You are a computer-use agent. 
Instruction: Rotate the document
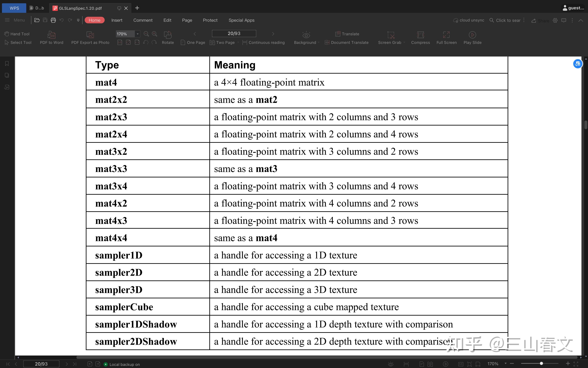point(168,38)
